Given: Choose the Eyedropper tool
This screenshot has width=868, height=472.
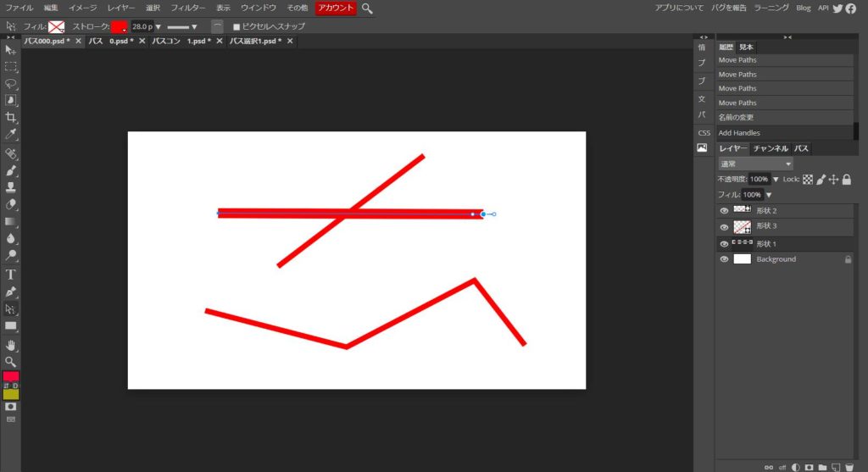Looking at the screenshot, I should [x=11, y=135].
